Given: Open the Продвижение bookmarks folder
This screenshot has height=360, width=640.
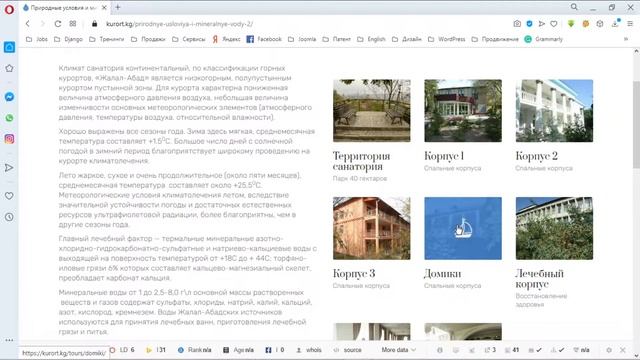Looking at the screenshot, I should click(495, 39).
